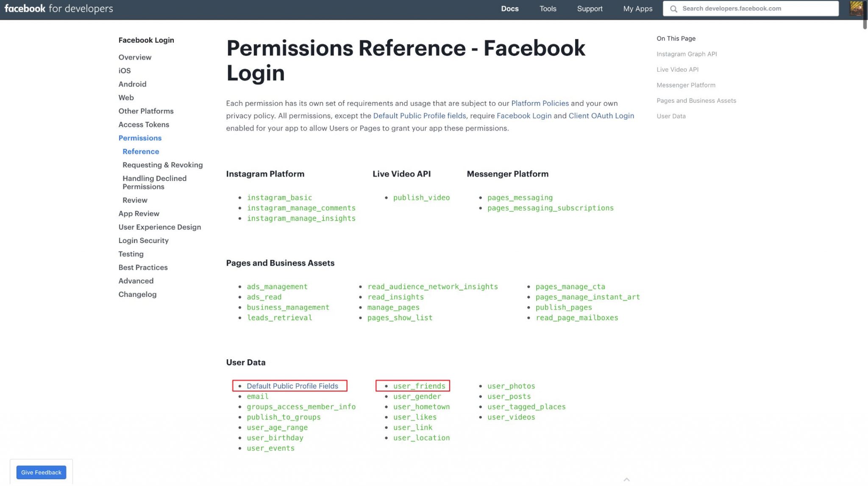Open the Platform Policies link
The image size is (868, 486).
[540, 103]
